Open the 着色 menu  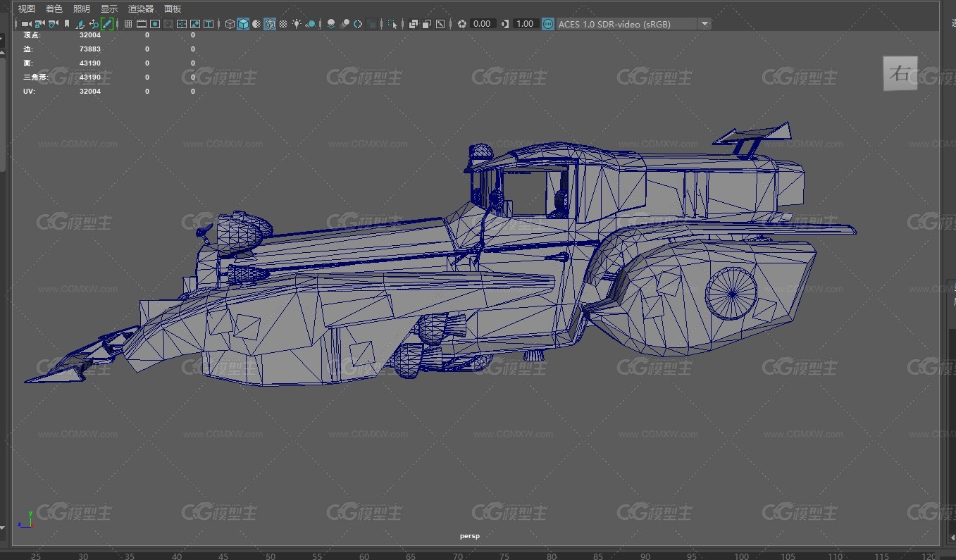54,8
